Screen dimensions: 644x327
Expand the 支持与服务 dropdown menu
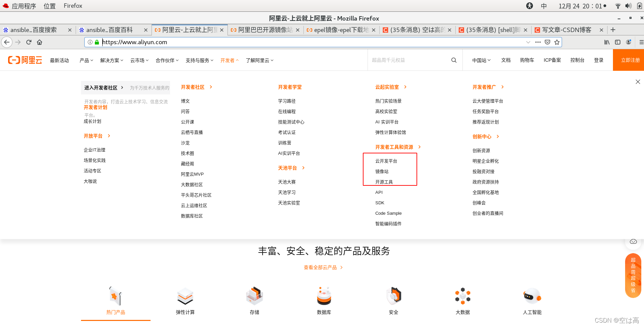(199, 60)
